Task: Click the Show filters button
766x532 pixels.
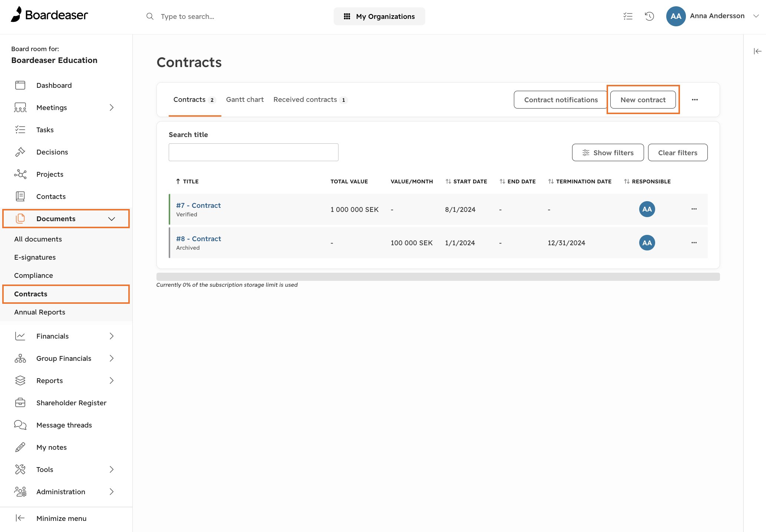Action: 608,153
